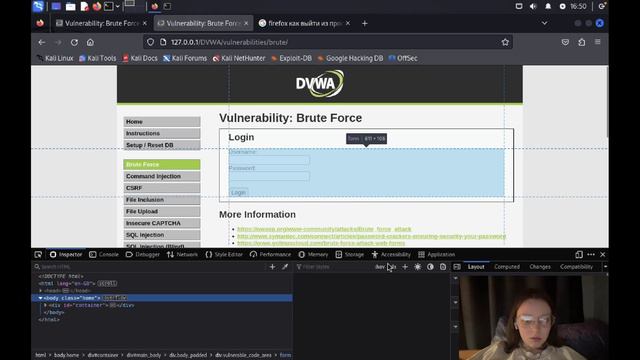The height and width of the screenshot is (360, 640).
Task: Open the file manager from the panel
Action: [x=70, y=7]
